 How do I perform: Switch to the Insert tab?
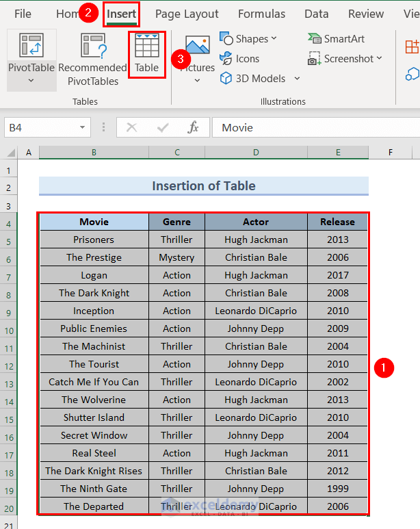point(122,14)
